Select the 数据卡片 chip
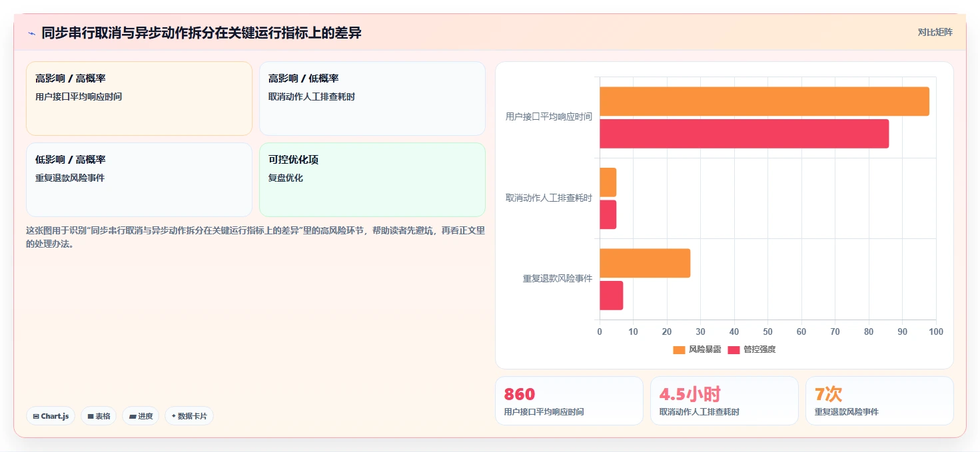Viewport: 980px width, 452px height. click(x=189, y=416)
